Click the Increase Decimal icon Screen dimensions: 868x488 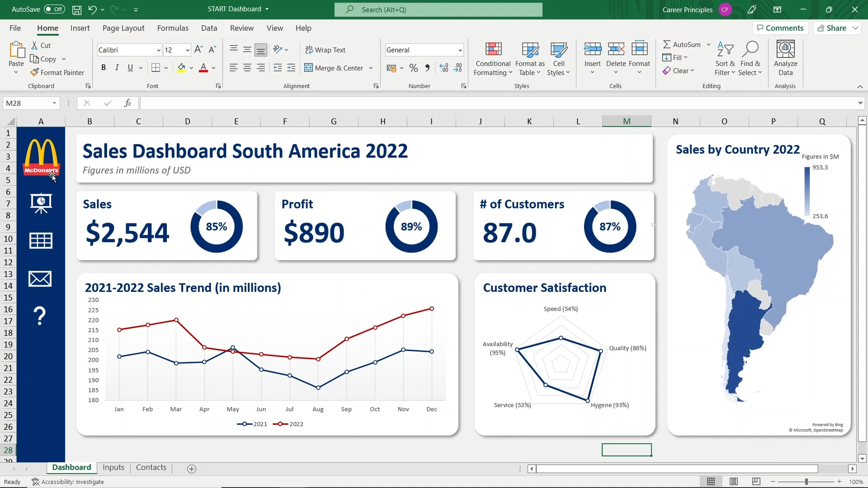coord(443,68)
